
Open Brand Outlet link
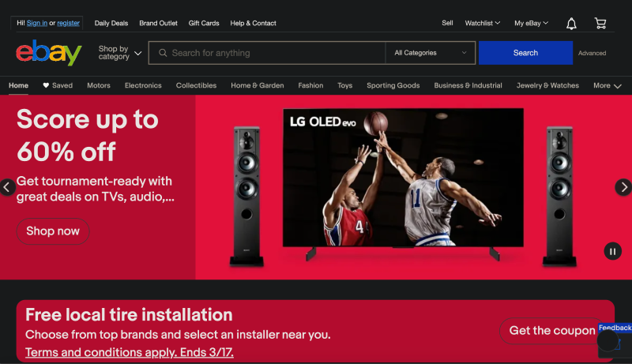[159, 24]
